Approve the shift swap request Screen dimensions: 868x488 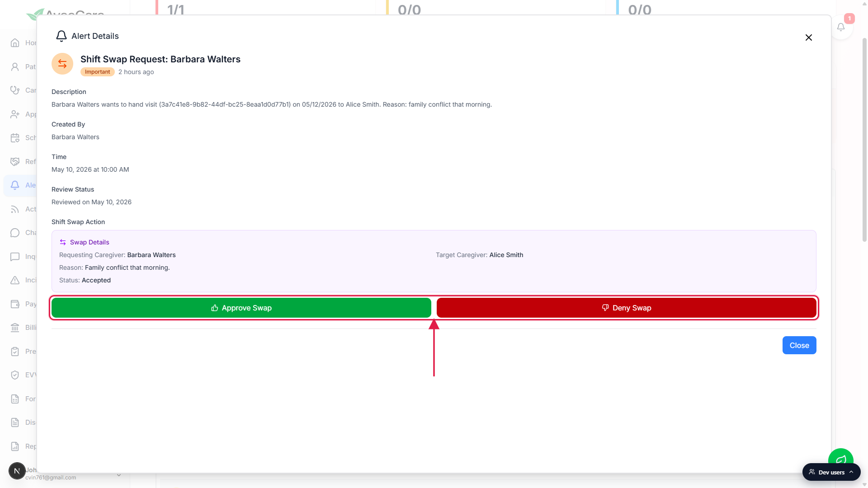pyautogui.click(x=241, y=308)
